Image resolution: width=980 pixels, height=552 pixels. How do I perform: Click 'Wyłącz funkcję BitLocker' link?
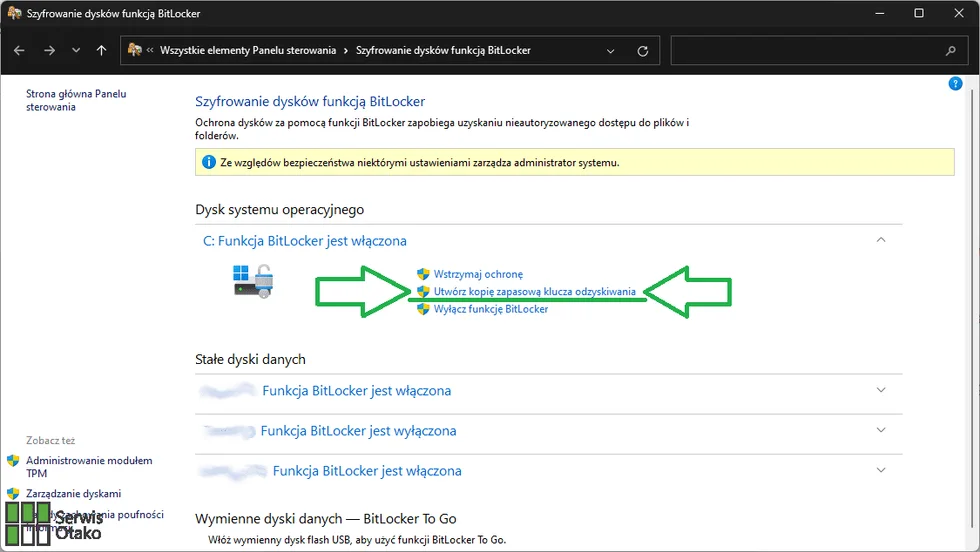click(491, 309)
